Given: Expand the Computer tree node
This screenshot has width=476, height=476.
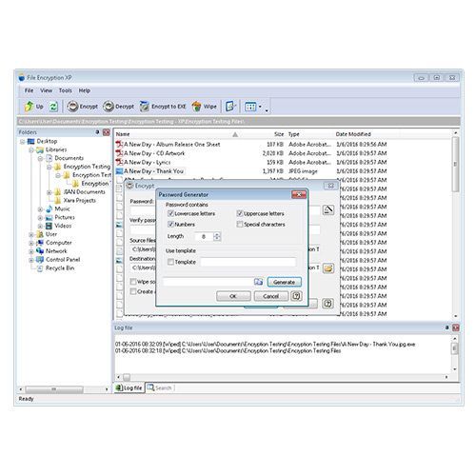Looking at the screenshot, I should (x=31, y=244).
